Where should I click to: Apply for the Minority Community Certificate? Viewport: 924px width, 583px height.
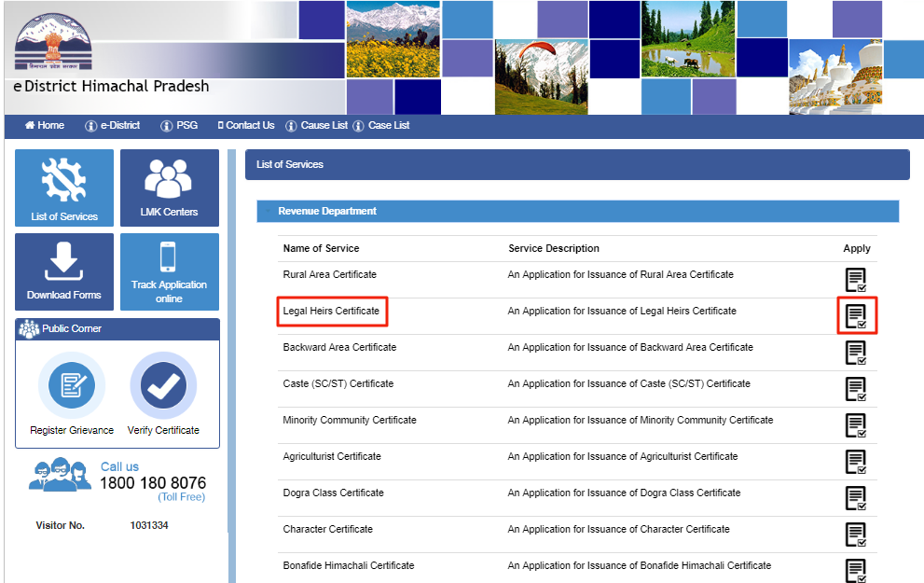coord(856,425)
